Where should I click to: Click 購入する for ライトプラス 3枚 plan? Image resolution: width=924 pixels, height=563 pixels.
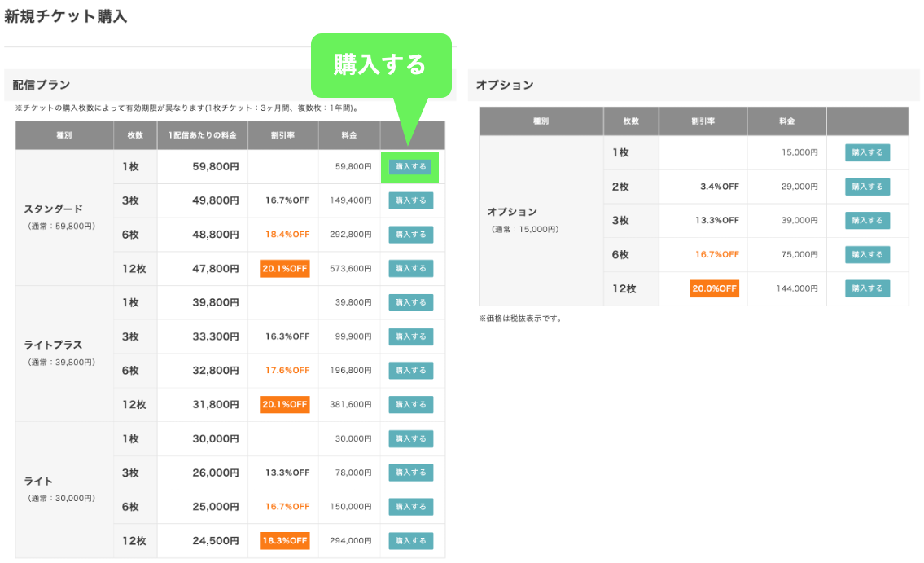pos(410,336)
